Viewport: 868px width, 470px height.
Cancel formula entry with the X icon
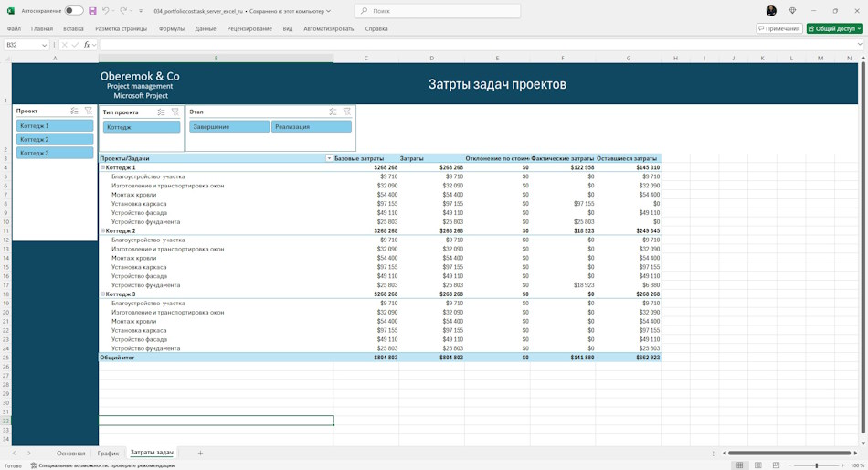(x=65, y=45)
